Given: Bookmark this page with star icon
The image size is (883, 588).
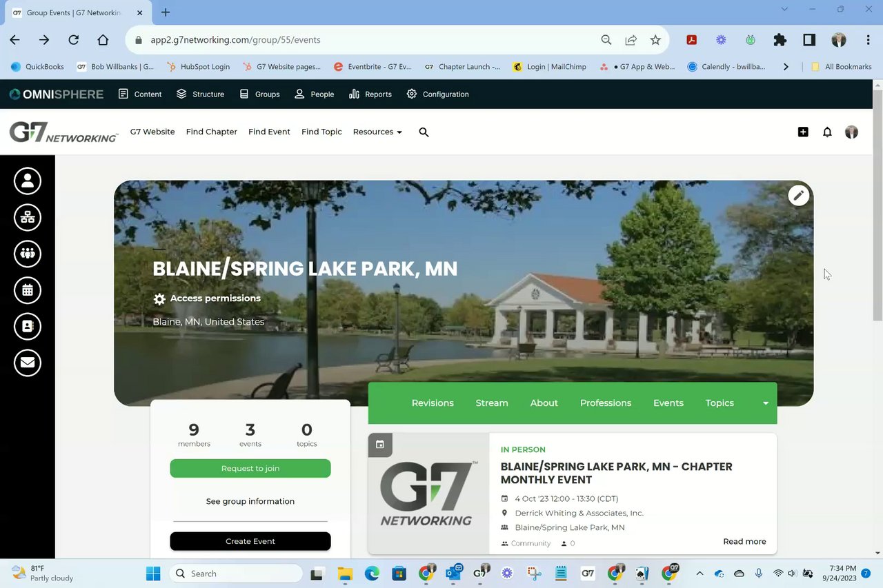Looking at the screenshot, I should pyautogui.click(x=655, y=40).
